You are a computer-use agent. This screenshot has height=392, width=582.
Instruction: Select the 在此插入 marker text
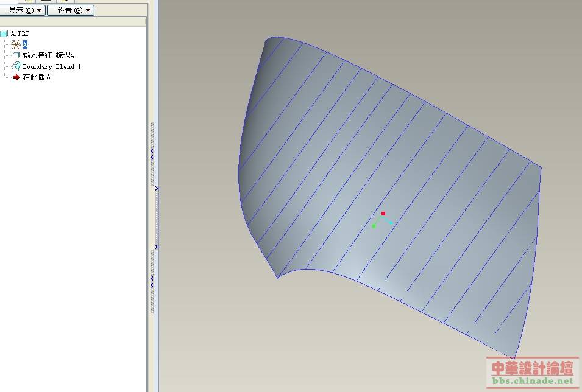tap(37, 77)
